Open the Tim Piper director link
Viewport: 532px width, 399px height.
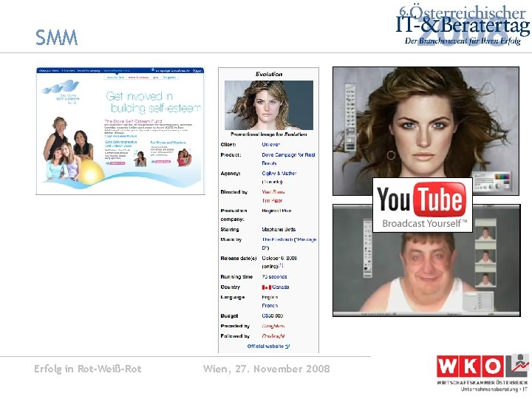point(272,200)
